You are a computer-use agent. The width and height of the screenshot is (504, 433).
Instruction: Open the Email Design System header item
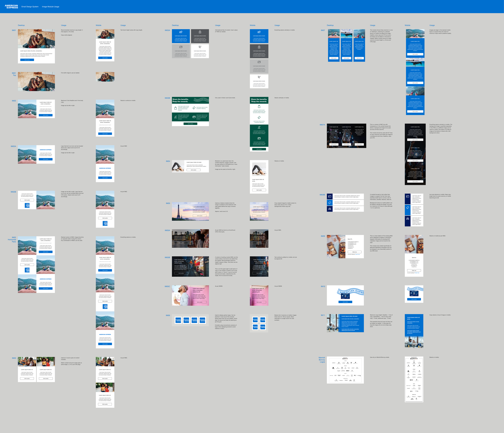point(30,7)
